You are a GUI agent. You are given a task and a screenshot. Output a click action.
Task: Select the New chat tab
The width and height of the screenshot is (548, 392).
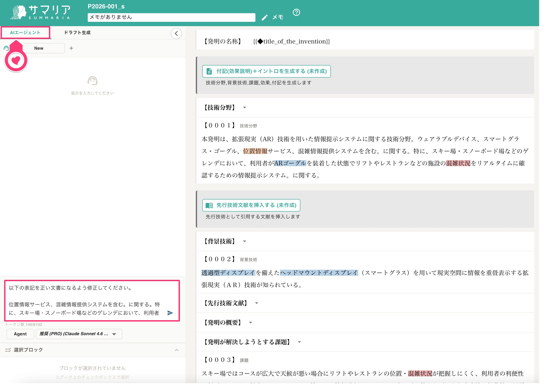pos(39,48)
